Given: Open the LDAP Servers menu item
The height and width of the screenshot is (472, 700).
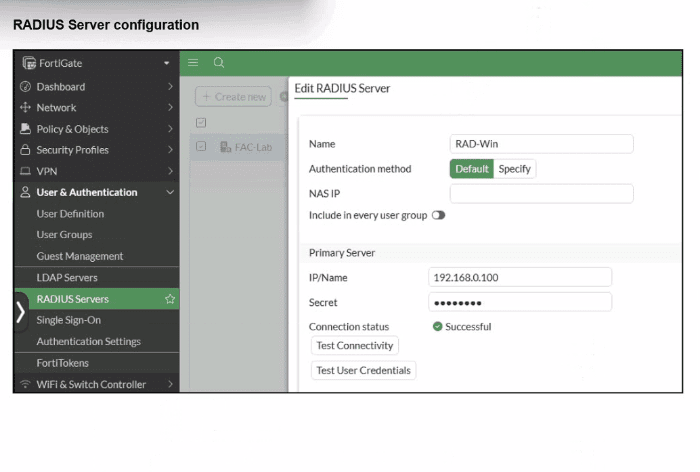Looking at the screenshot, I should [67, 277].
